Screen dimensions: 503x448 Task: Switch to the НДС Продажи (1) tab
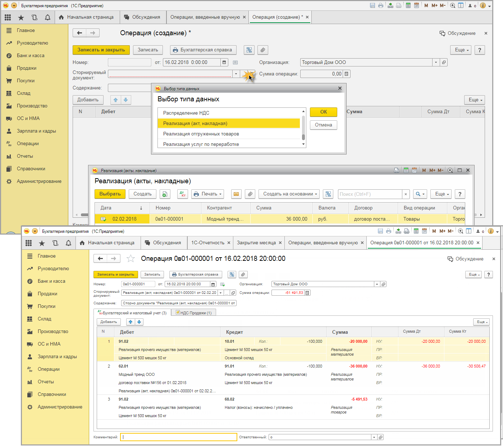[193, 313]
